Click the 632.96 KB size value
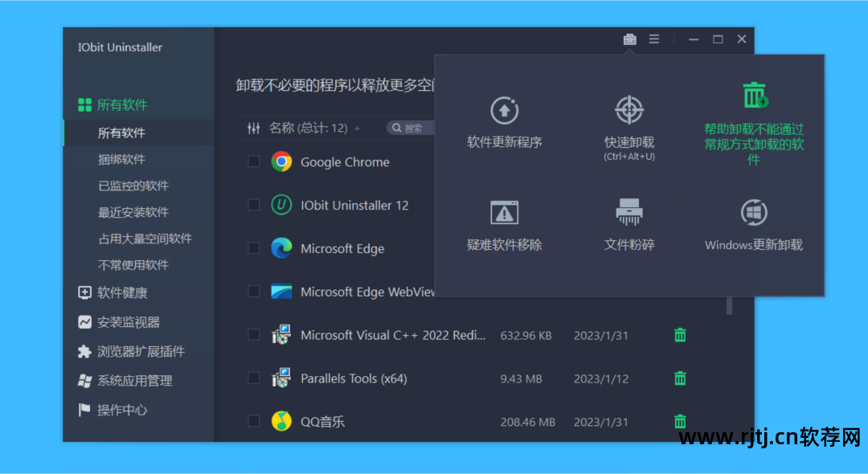This screenshot has height=474, width=868. (x=526, y=335)
